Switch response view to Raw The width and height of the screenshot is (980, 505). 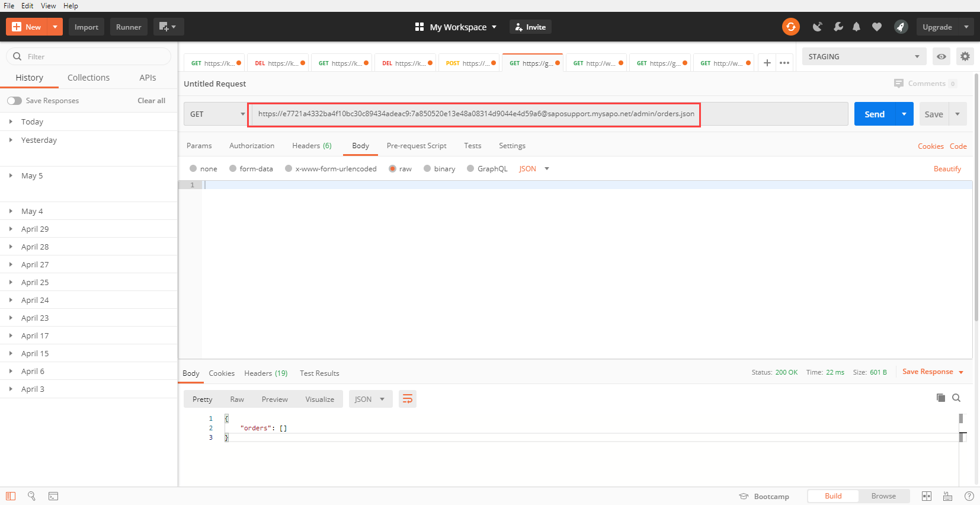237,399
